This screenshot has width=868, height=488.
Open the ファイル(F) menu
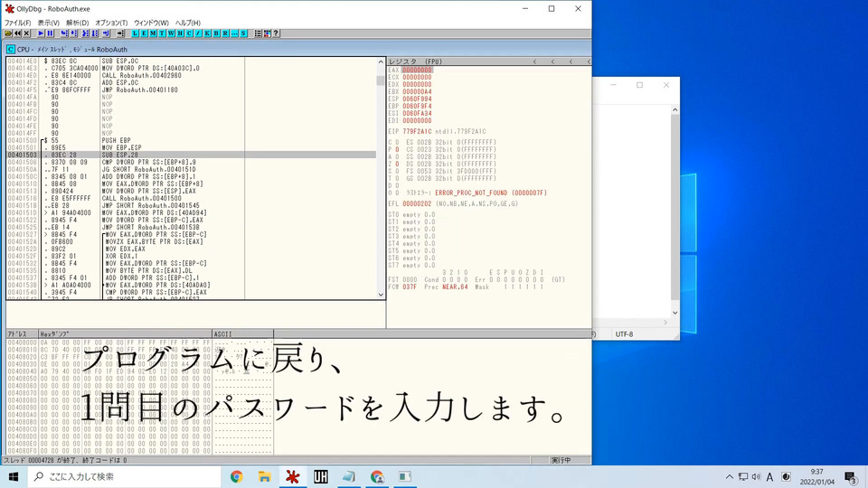pyautogui.click(x=18, y=23)
